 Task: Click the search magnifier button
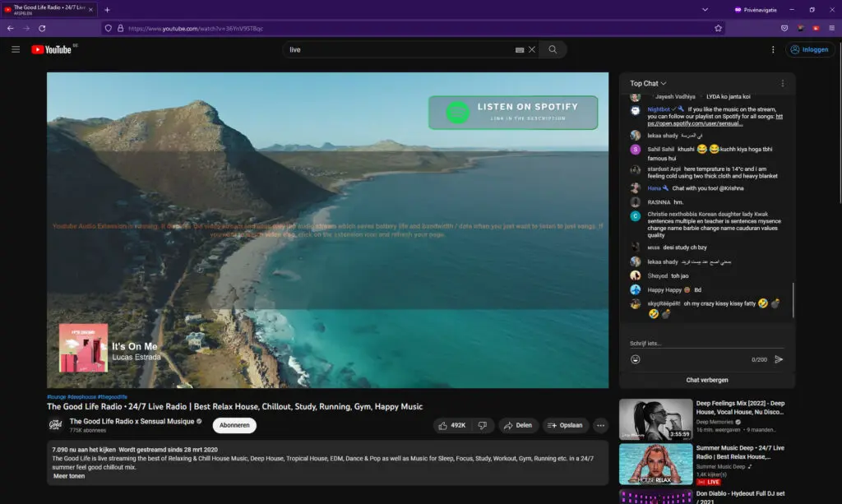point(553,49)
